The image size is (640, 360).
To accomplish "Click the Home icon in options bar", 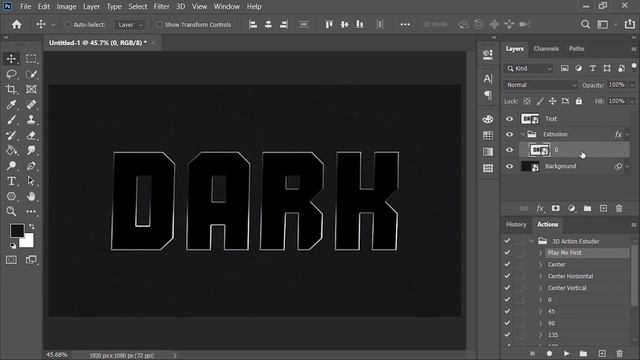I will click(x=17, y=24).
